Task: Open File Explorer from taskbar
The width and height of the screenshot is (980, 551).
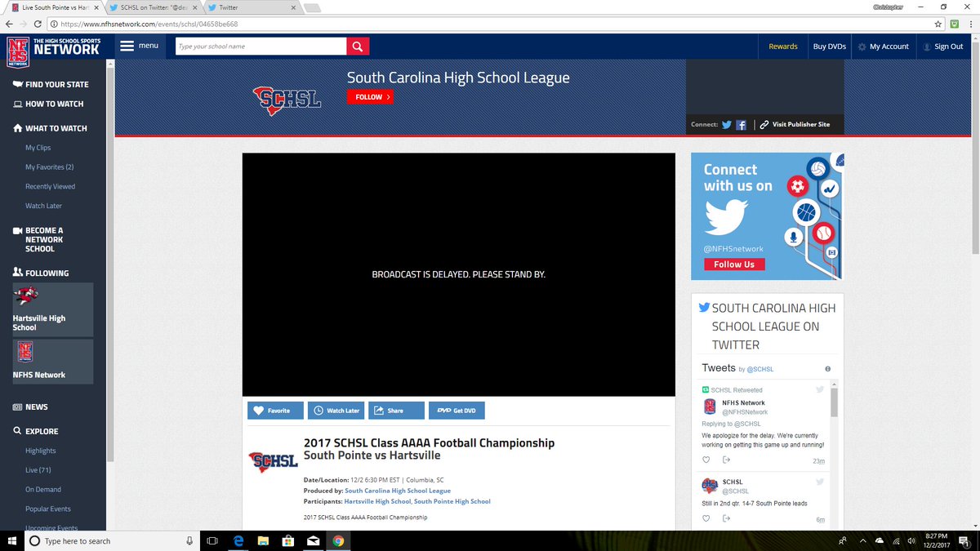Action: point(264,540)
